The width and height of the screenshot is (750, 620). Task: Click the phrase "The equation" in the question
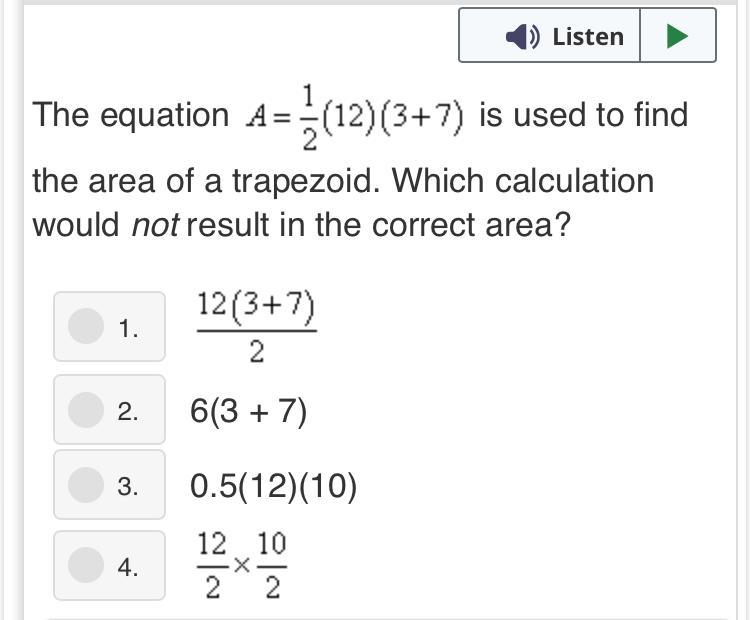point(131,116)
